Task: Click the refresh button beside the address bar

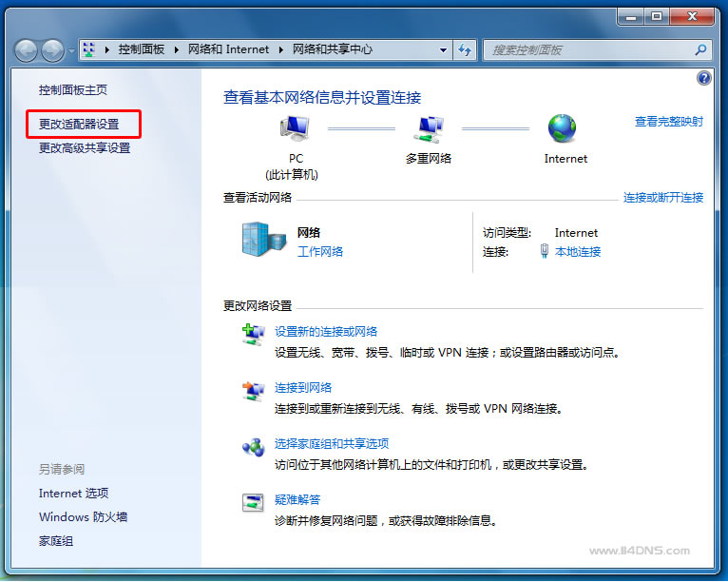Action: click(x=465, y=49)
